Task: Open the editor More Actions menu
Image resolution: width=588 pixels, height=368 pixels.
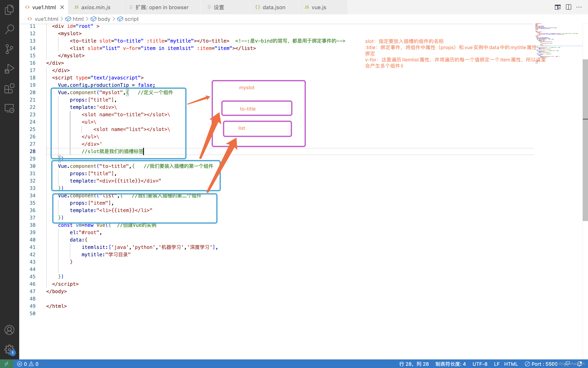Action: tap(579, 7)
